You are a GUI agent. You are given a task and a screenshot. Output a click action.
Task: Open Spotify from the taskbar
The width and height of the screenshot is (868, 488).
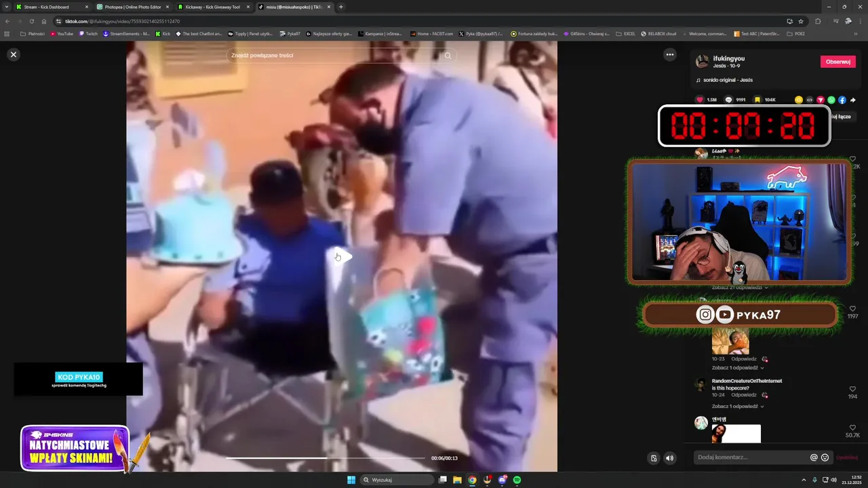(517, 480)
